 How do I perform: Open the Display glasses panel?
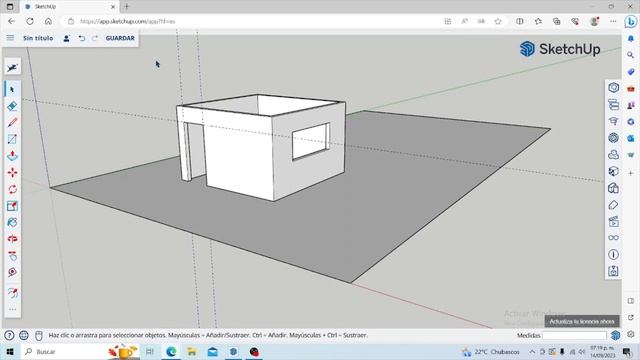(613, 238)
